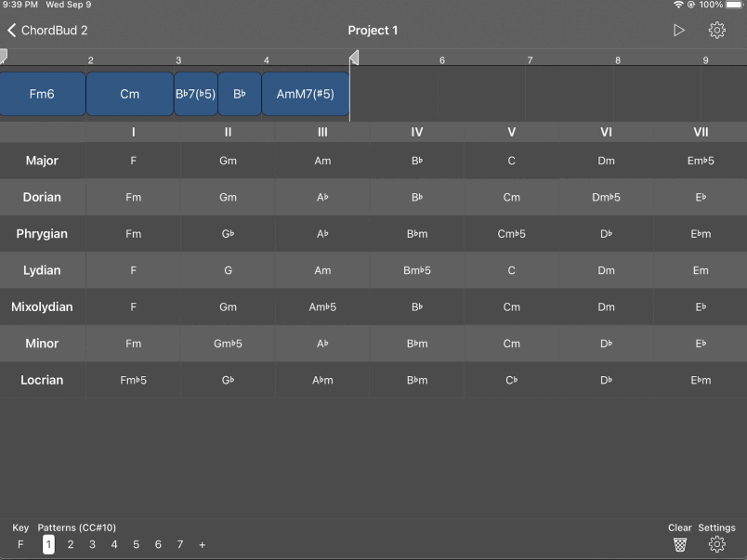Pick Cm♭5 chord in Phrygian row

pos(511,234)
